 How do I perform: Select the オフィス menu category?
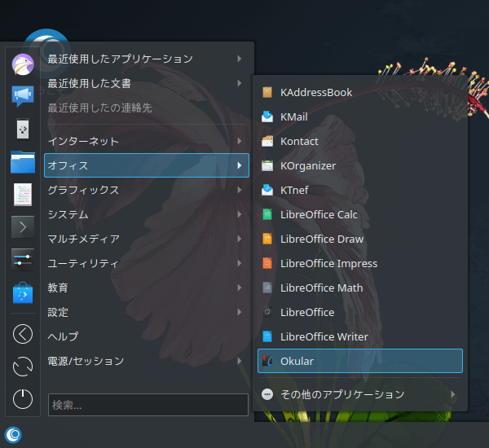point(147,165)
